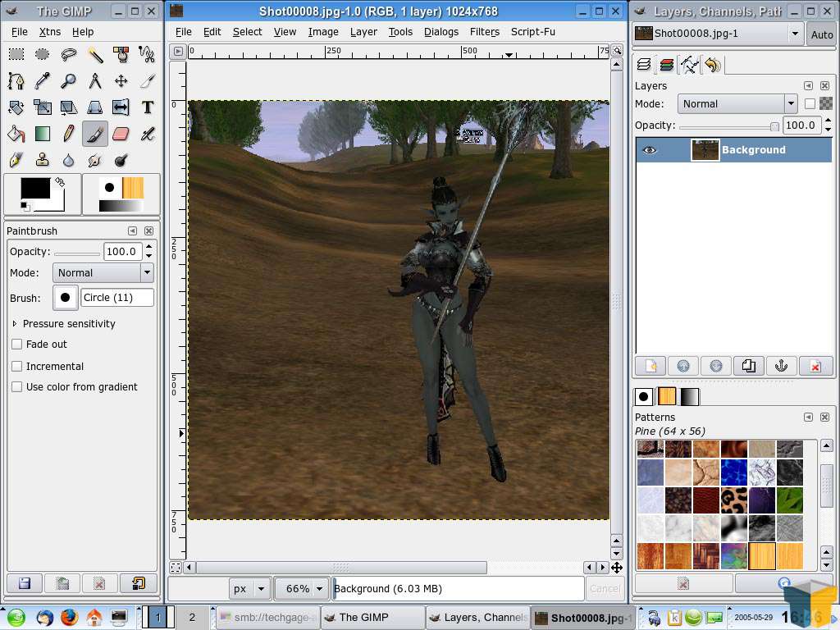Viewport: 840px width, 630px height.
Task: Select the Free Select lasso tool
Action: (69, 54)
